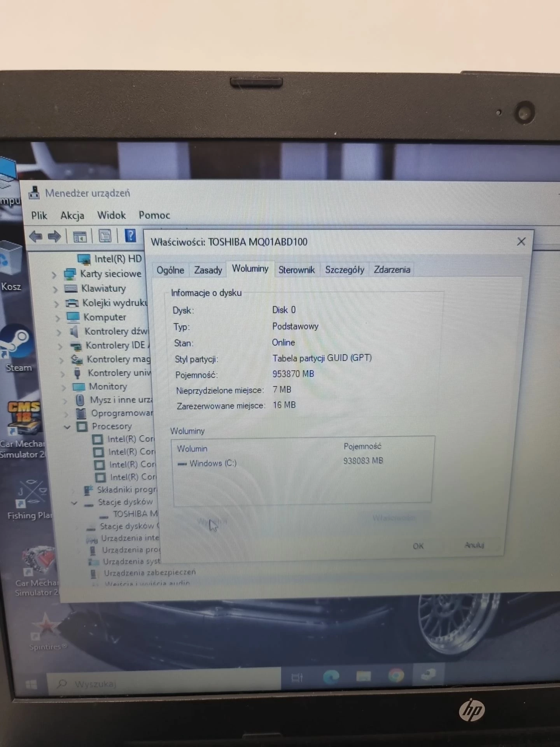Click Anuluj in the properties dialog

click(474, 545)
